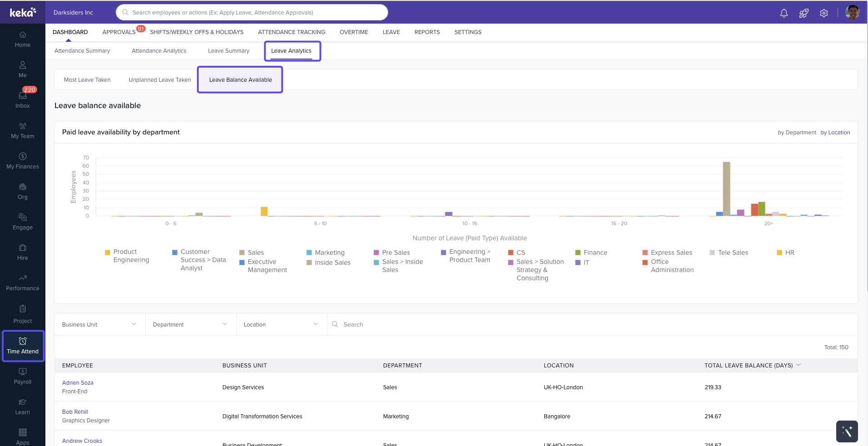868x446 pixels.
Task: Click the floating assistant wand icon
Action: tap(847, 431)
